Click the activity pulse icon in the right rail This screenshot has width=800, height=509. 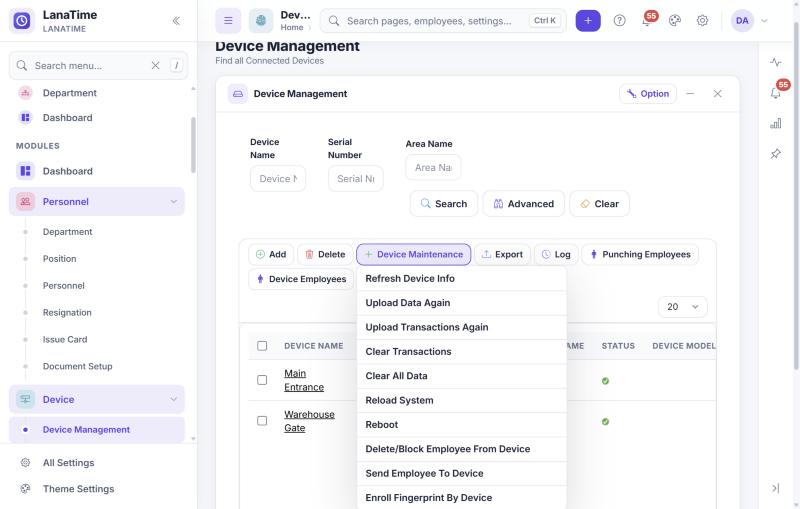(x=776, y=62)
